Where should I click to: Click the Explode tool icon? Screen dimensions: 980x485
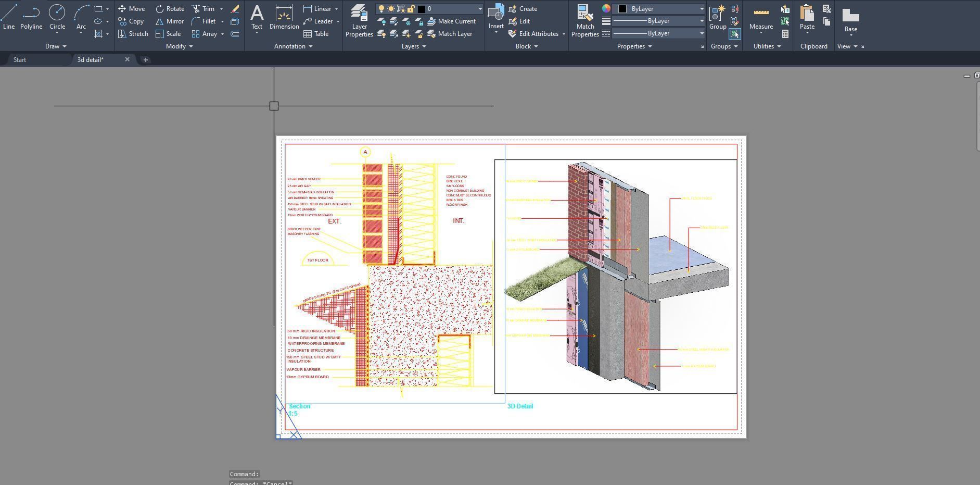[x=235, y=21]
